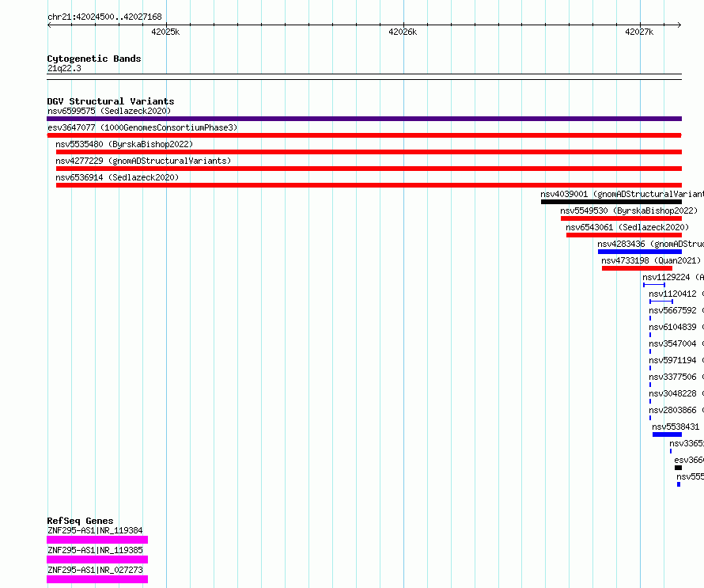Open the DGV Structural Variants track title
Image resolution: width=704 pixels, height=588 pixels.
(x=111, y=101)
